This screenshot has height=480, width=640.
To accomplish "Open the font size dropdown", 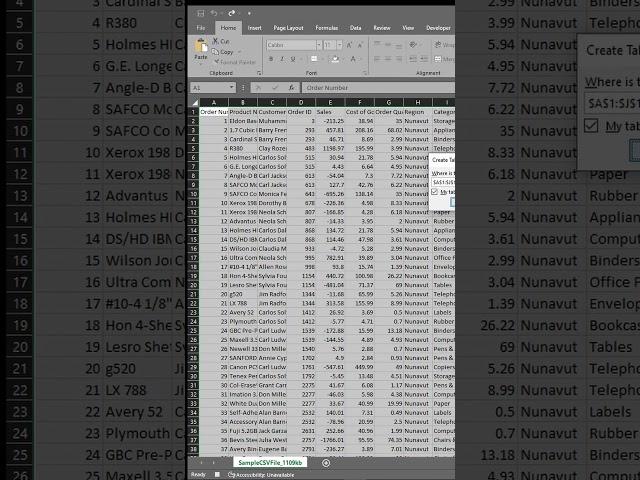I will click(339, 45).
